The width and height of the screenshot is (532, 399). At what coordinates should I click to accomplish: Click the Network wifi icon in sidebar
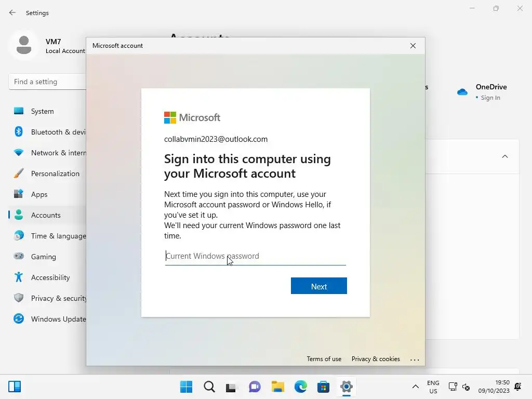click(19, 152)
